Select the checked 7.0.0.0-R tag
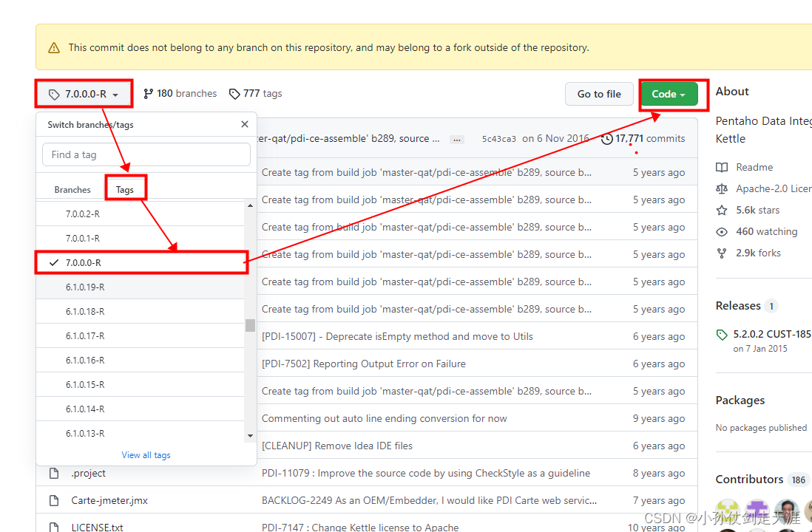Image resolution: width=812 pixels, height=532 pixels. 140,262
